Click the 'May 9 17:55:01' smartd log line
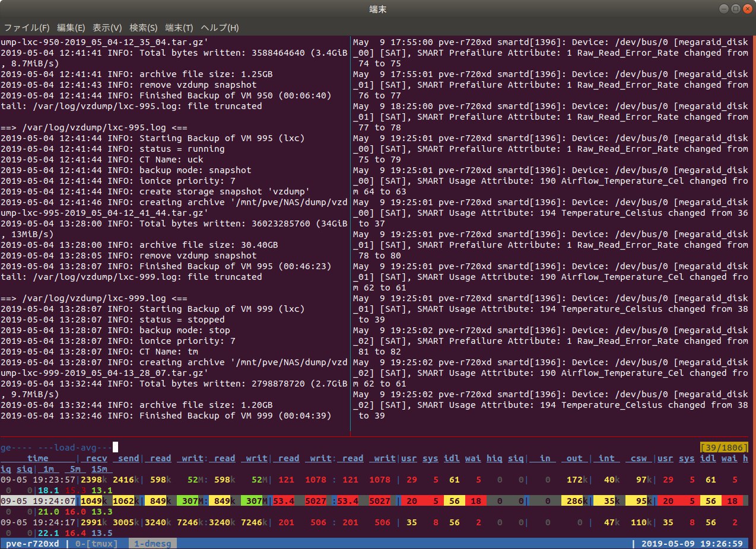Screen dimensions: 756x549 551,74
